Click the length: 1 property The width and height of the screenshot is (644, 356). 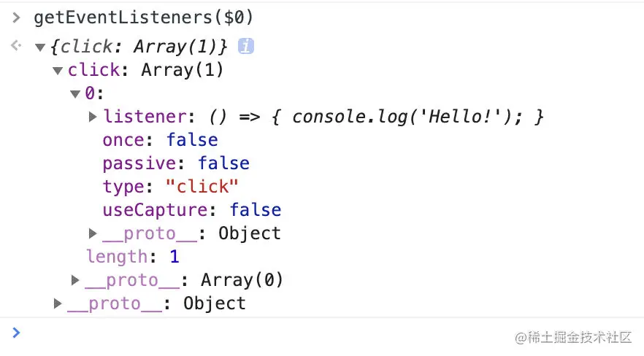(x=133, y=257)
